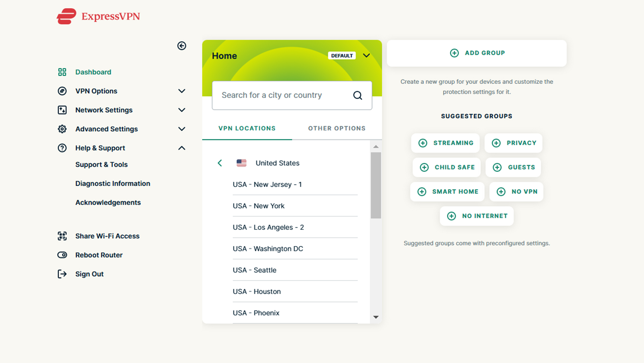Expand VPN Options chevron
Image resolution: width=644 pixels, height=363 pixels.
click(182, 91)
